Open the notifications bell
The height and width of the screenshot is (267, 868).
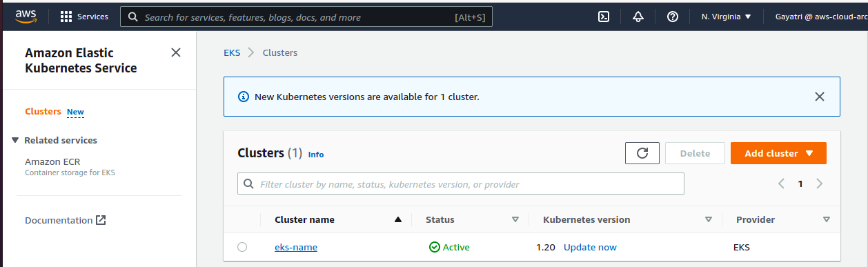638,17
